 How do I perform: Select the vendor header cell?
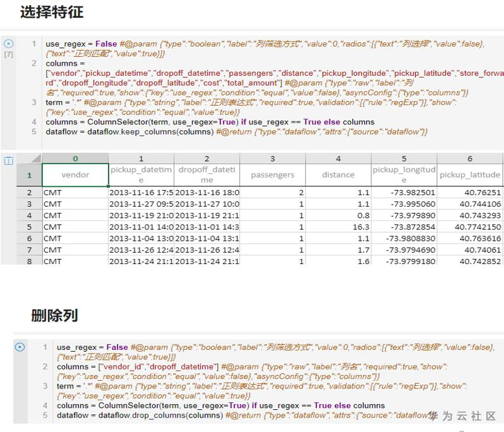[76, 174]
